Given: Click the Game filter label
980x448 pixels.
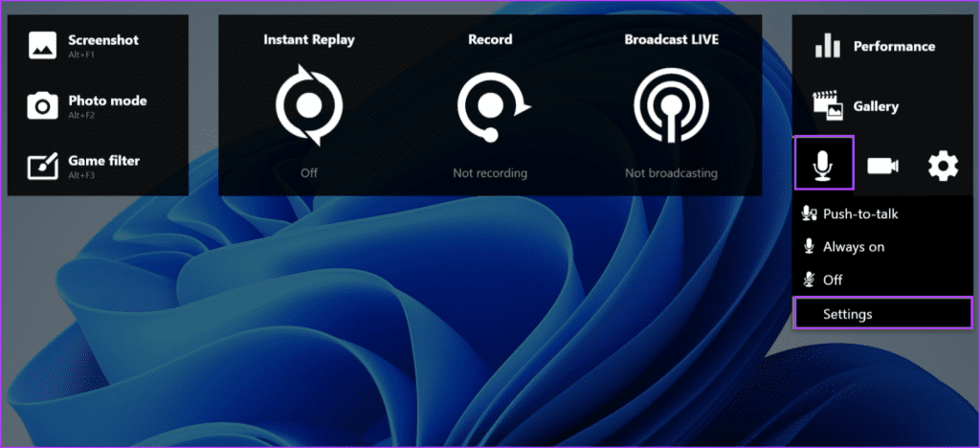Looking at the screenshot, I should pyautogui.click(x=103, y=161).
